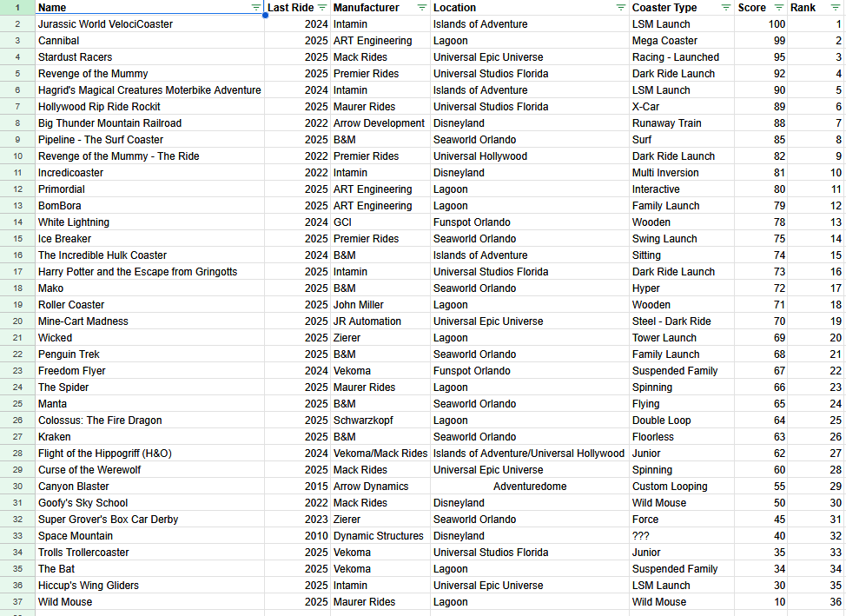846x616 pixels.
Task: Click Harry Potter and the Escape from Gringotts
Action: point(150,272)
